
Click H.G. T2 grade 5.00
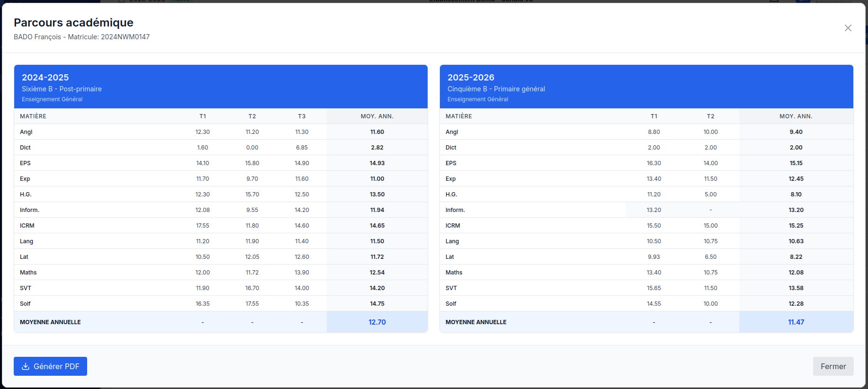pos(710,194)
